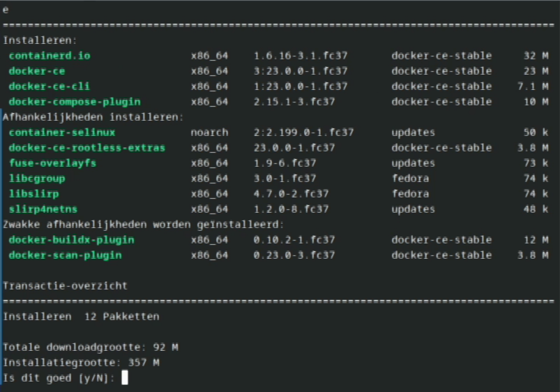Click version 1:23.0.0-1.fc37 of docker-ce-cli
The width and height of the screenshot is (560, 392).
(301, 86)
